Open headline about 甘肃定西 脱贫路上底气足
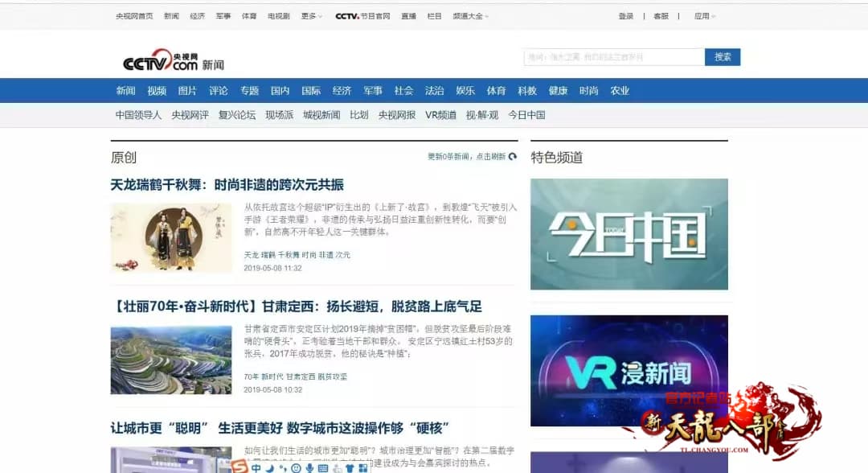 pyautogui.click(x=297, y=306)
